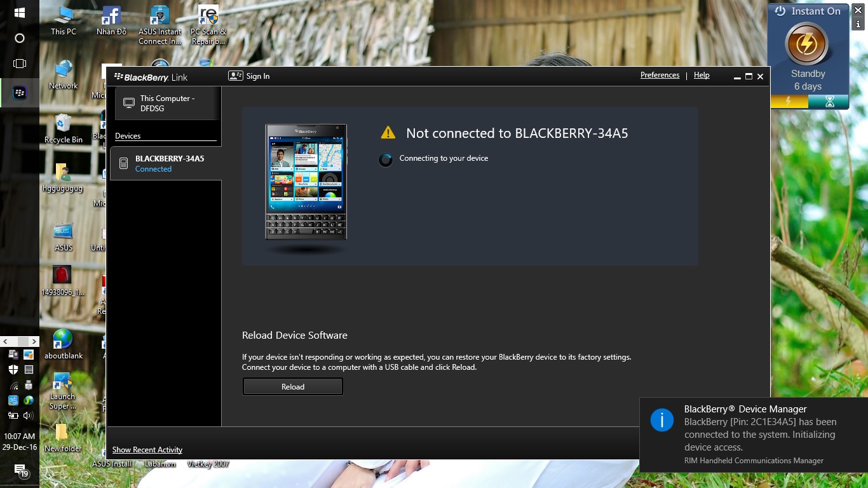Click the Sign In contact card icon
Screen dimensions: 868x488
(x=235, y=76)
